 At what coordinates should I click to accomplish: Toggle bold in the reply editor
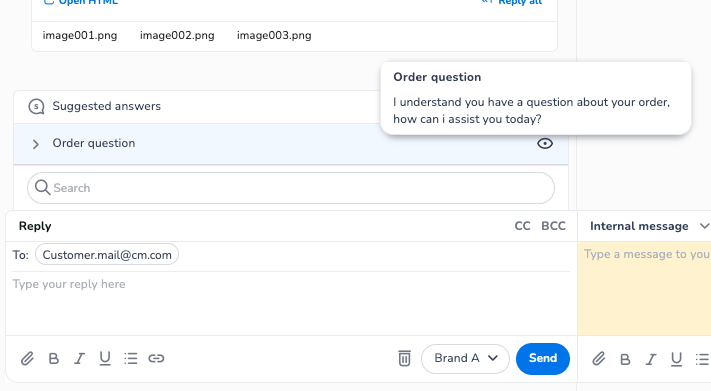[54, 358]
